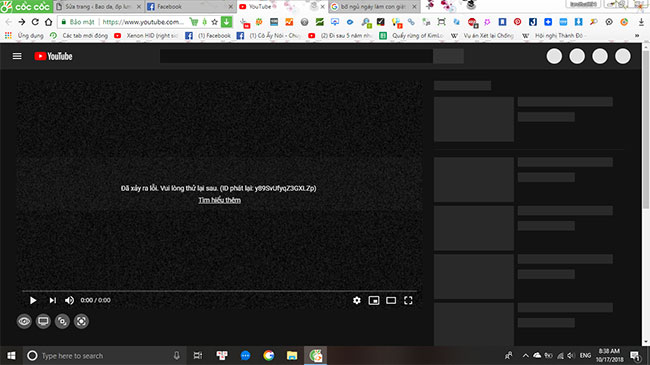The height and width of the screenshot is (365, 650).
Task: Open the '(1) Facebook' bookmark
Action: pos(208,36)
